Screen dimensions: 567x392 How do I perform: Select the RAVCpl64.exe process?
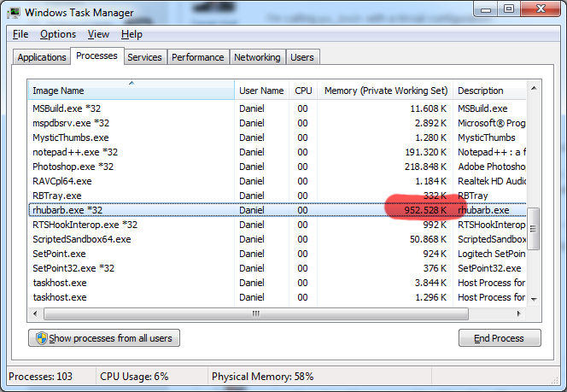pos(278,181)
